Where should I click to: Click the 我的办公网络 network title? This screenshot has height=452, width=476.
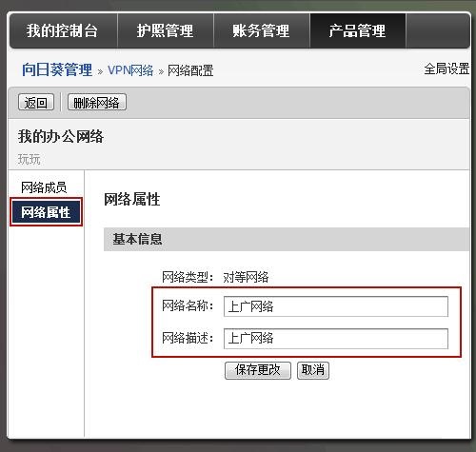point(61,136)
